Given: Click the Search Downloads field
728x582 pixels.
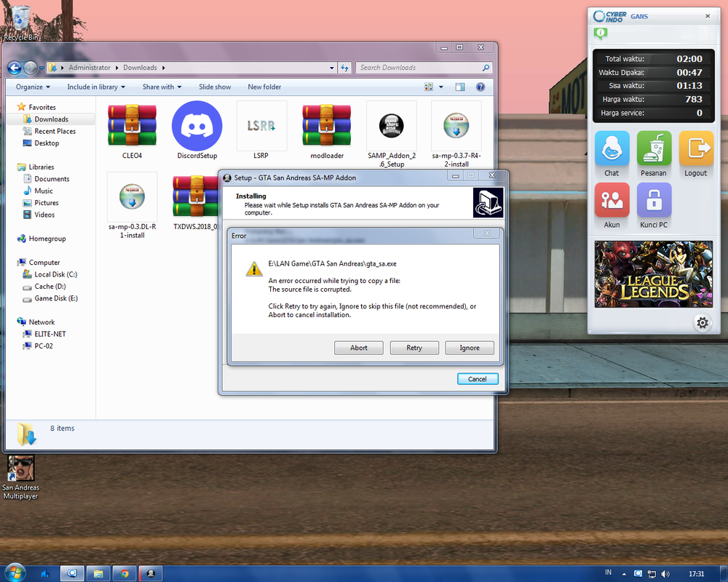Looking at the screenshot, I should click(x=423, y=68).
